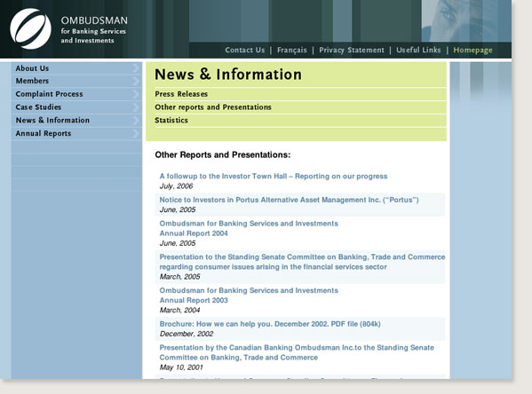Click chevron arrow beside Case Studies

point(135,107)
